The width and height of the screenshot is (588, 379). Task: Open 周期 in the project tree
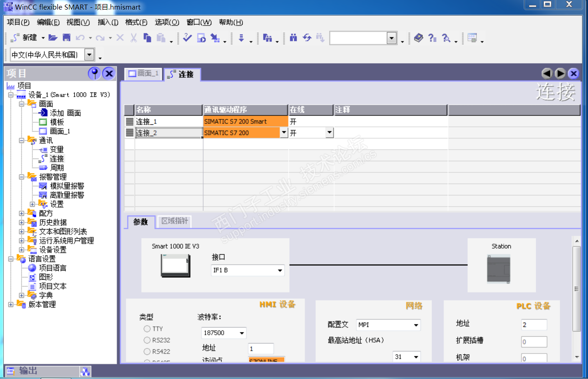coord(56,168)
